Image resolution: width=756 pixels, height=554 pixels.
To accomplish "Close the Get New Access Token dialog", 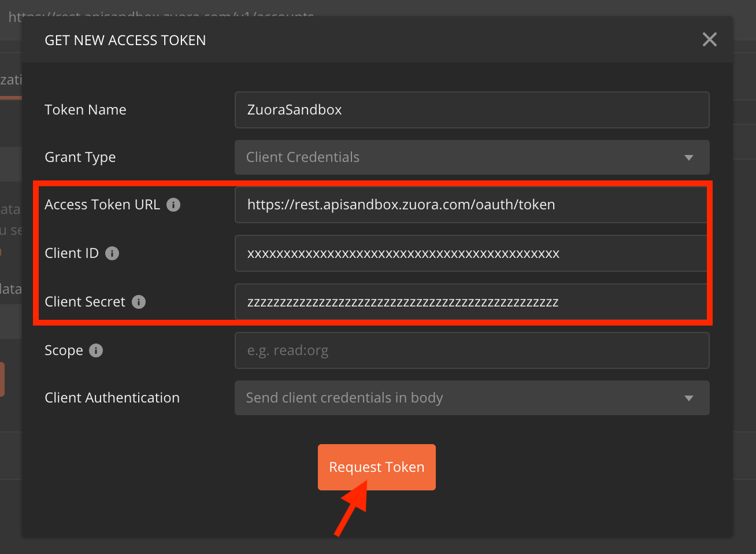I will click(709, 39).
